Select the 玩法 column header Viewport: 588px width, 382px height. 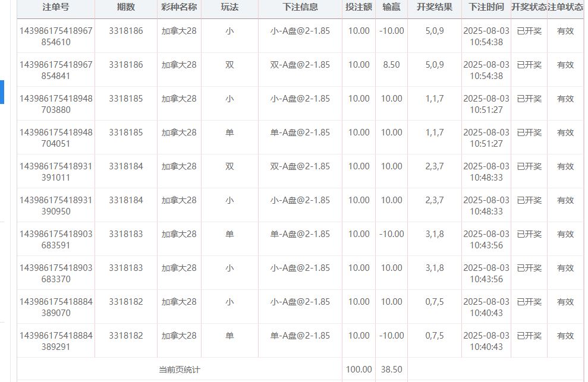pos(229,7)
